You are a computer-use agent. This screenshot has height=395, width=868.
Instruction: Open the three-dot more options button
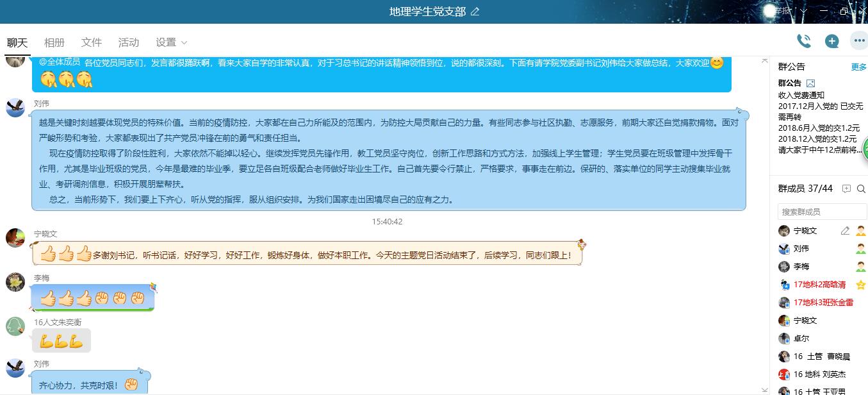[x=858, y=40]
